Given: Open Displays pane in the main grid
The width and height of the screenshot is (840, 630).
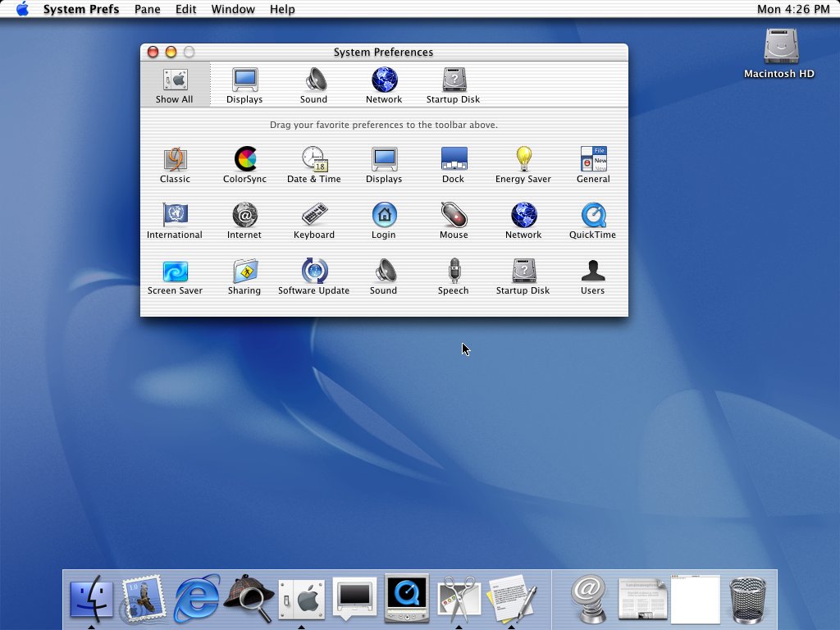Looking at the screenshot, I should click(384, 165).
